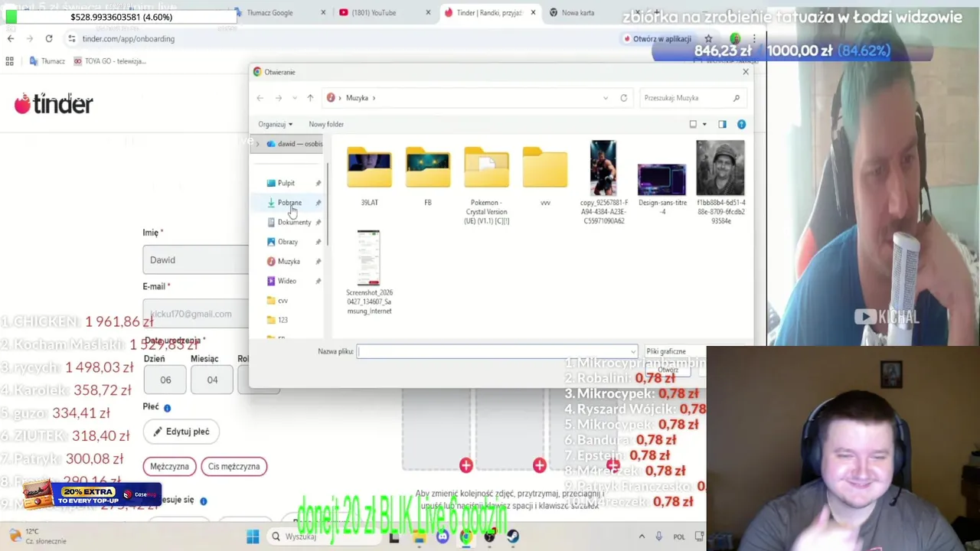The width and height of the screenshot is (980, 551).
Task: Click the Tinder logo
Action: 54,103
